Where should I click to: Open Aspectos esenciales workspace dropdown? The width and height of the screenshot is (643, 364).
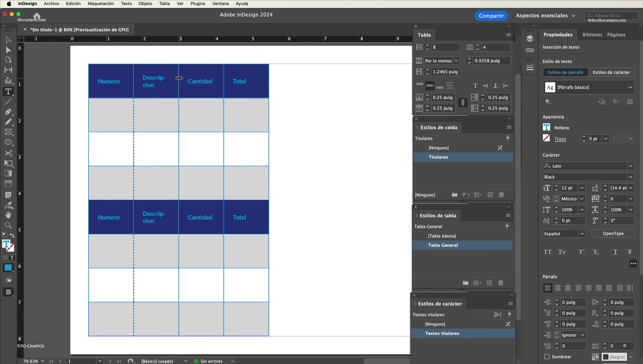pos(545,15)
